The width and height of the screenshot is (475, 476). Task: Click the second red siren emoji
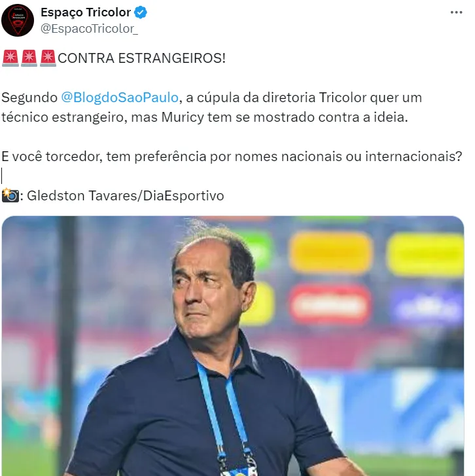[x=29, y=58]
